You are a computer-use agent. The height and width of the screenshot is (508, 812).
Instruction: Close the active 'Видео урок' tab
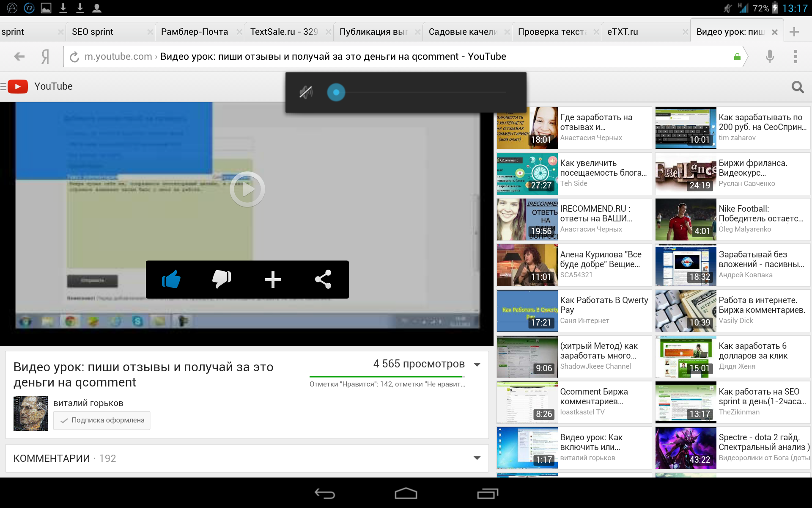pos(775,32)
